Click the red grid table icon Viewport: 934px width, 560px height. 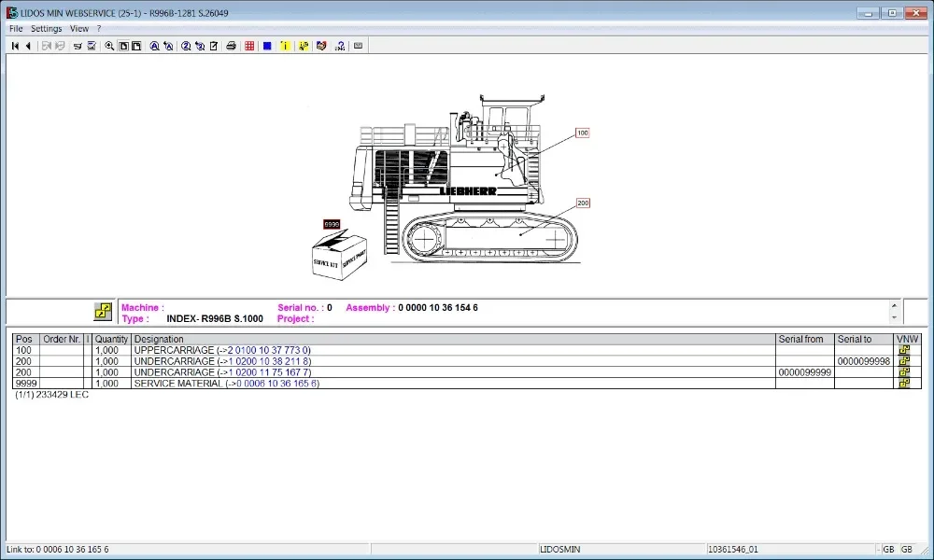point(249,46)
